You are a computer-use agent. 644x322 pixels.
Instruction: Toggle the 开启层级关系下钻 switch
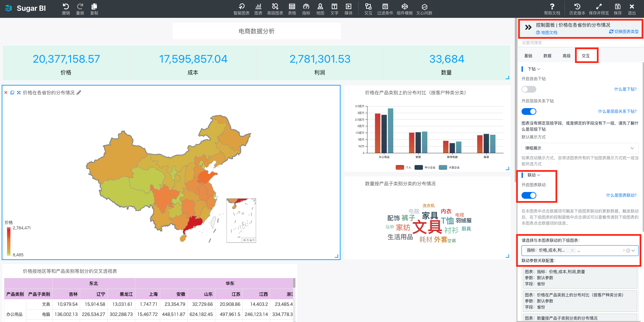click(x=529, y=111)
